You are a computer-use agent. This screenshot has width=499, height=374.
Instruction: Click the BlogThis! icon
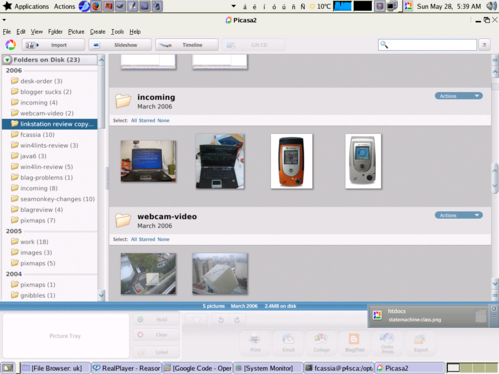pyautogui.click(x=354, y=342)
